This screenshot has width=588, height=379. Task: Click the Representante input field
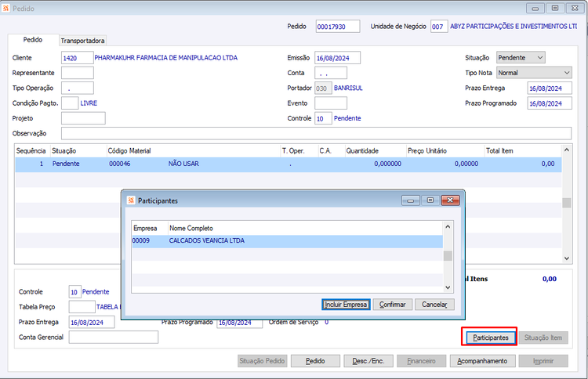click(x=78, y=73)
